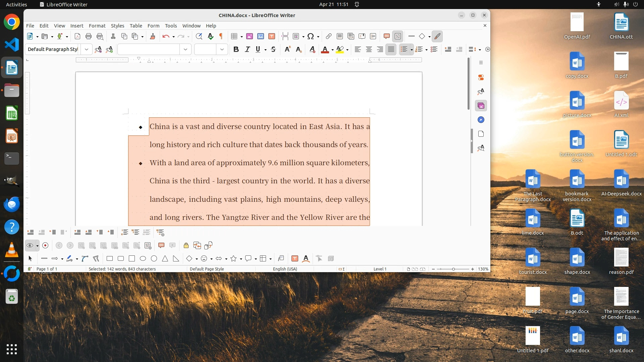
Task: Click the Export as PDF icon
Action: pos(77,36)
